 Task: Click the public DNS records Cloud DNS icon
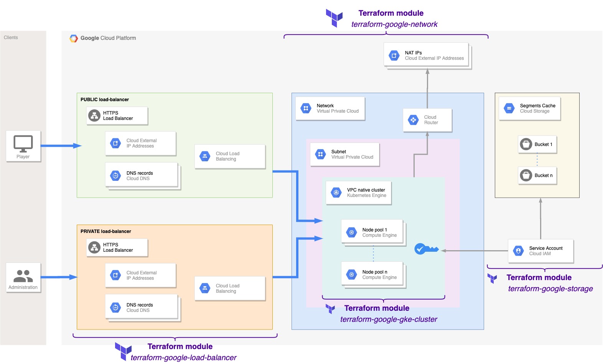[115, 175]
